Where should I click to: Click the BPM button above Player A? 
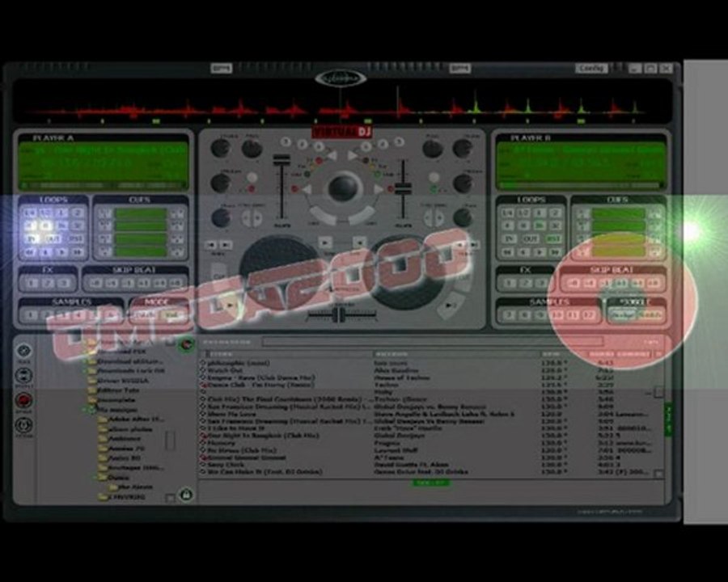[x=222, y=69]
